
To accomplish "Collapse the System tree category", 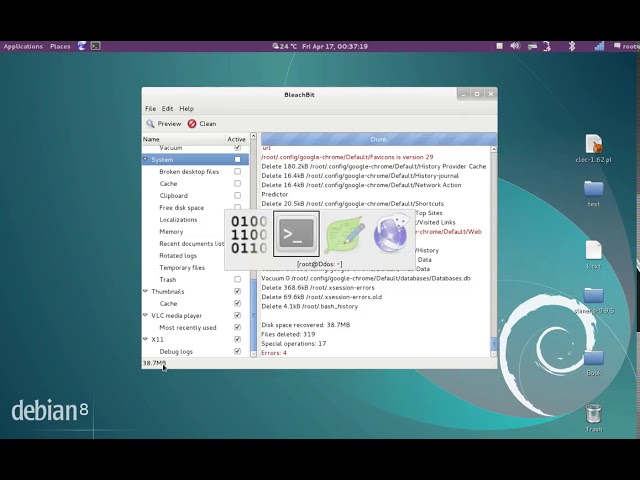I will point(145,159).
